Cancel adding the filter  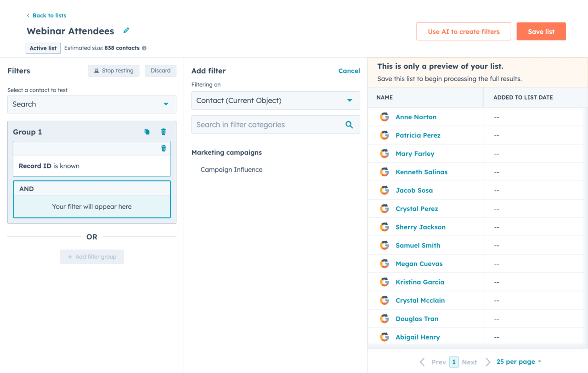[x=349, y=71]
